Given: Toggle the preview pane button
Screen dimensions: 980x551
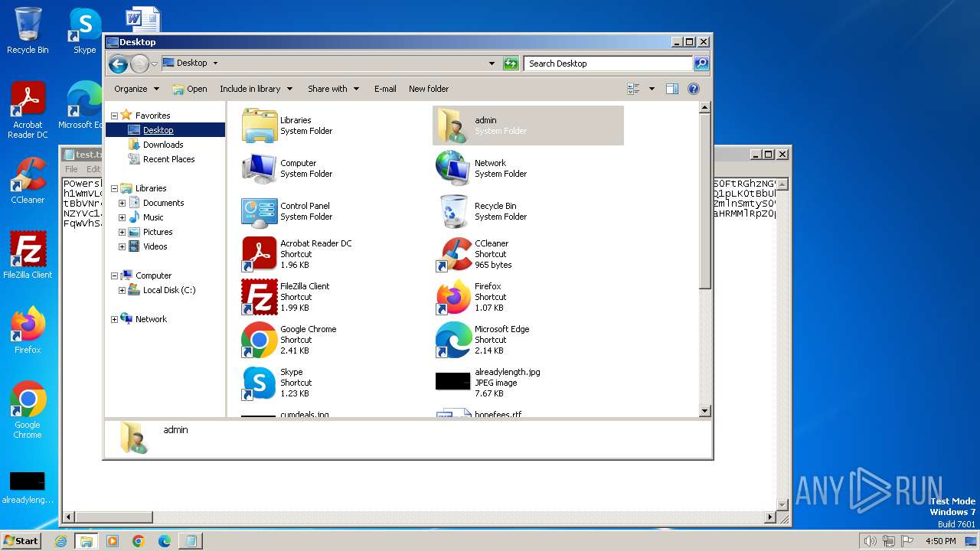Looking at the screenshot, I should coord(671,89).
